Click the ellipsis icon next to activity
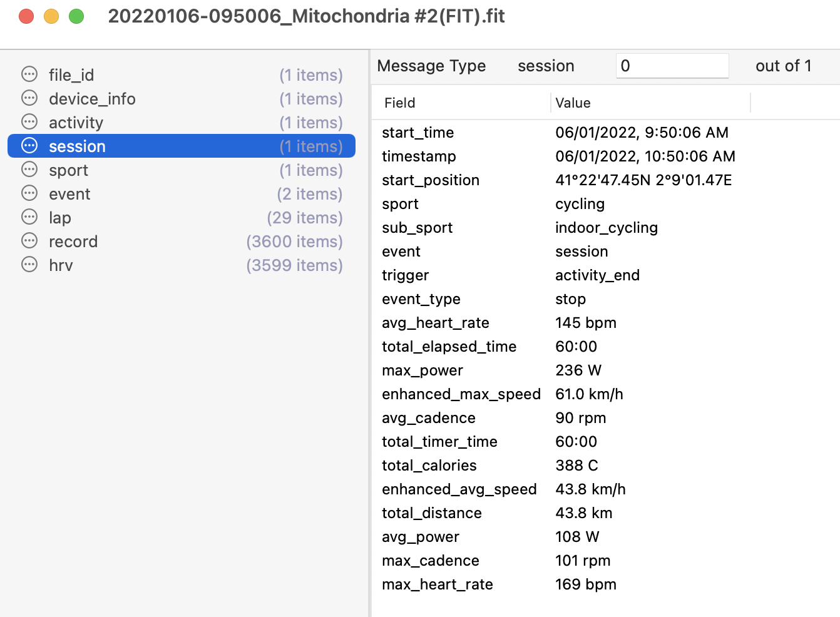Image resolution: width=840 pixels, height=617 pixels. pos(29,122)
